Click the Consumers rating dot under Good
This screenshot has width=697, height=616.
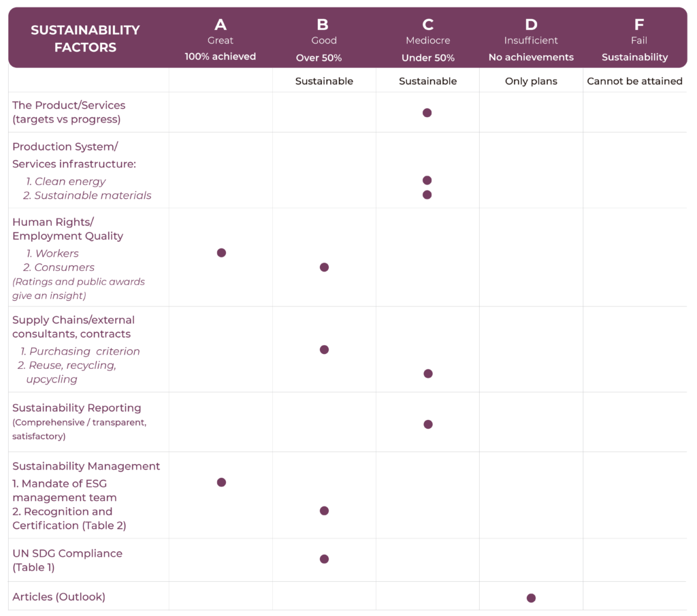(324, 268)
